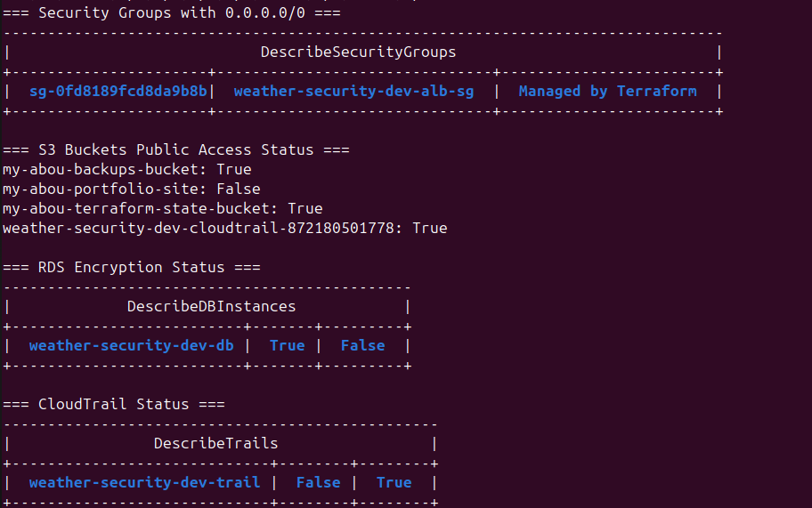This screenshot has height=508, width=812.
Task: Click the Managed by Terraform description
Action: click(x=607, y=92)
